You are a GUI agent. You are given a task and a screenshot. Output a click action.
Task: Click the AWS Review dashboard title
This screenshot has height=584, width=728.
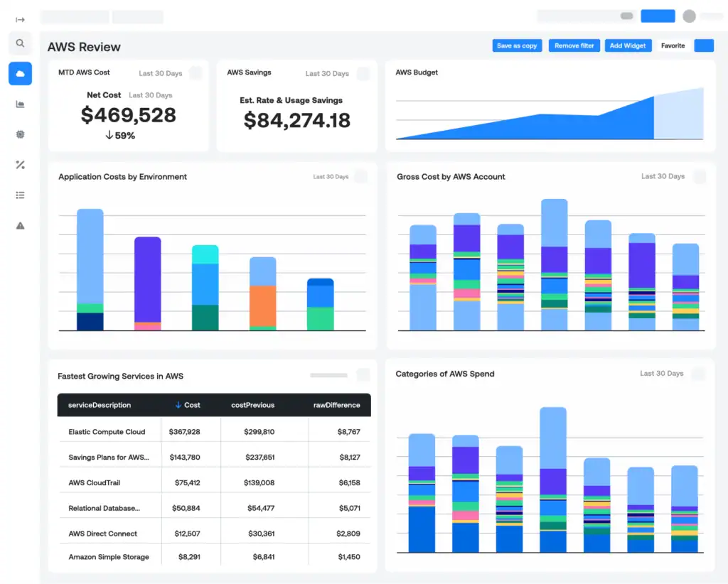coord(84,47)
